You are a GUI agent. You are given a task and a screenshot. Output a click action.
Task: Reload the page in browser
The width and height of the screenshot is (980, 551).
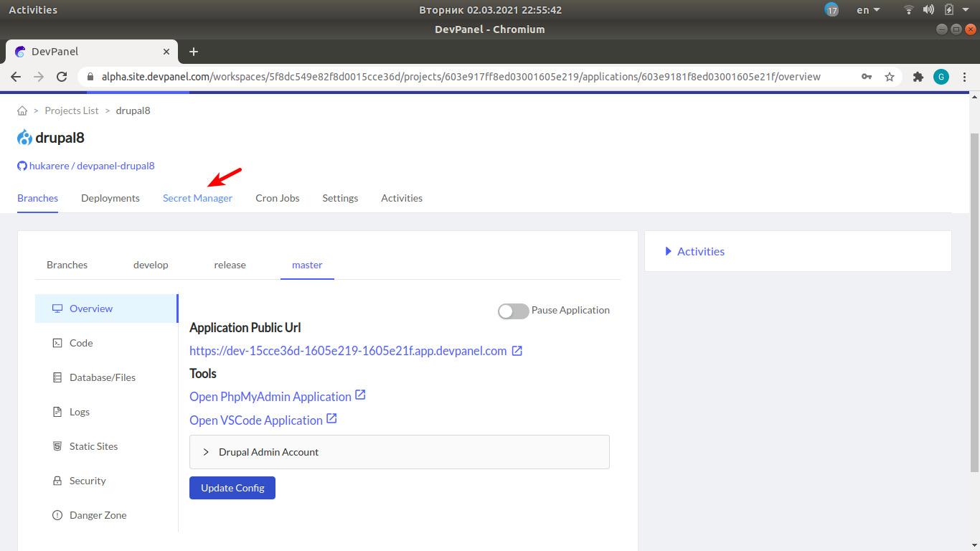62,77
